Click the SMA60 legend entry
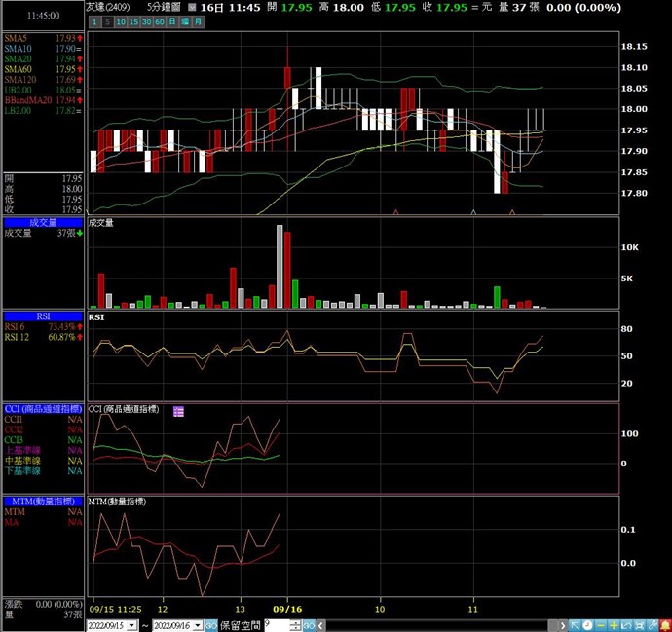This screenshot has height=632, width=672. pyautogui.click(x=43, y=69)
